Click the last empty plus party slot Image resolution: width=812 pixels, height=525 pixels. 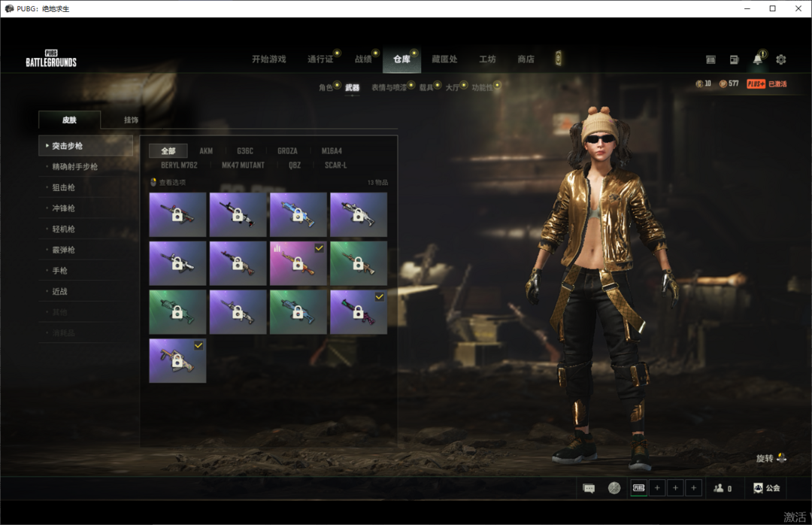click(693, 487)
